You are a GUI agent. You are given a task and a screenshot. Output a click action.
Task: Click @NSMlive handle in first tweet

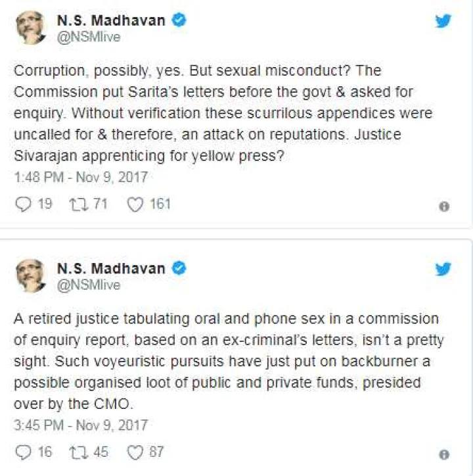click(89, 37)
